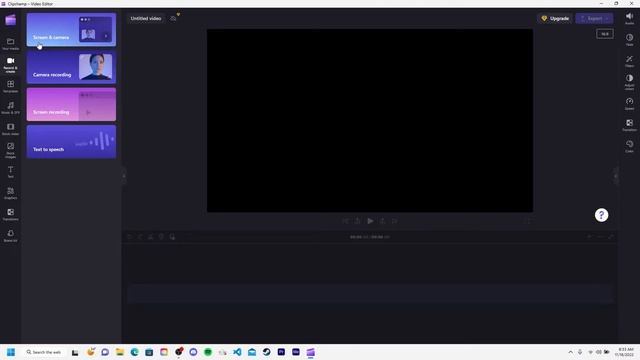The image size is (640, 360).
Task: Open the Audio panel on right sidebar
Action: [x=629, y=18]
